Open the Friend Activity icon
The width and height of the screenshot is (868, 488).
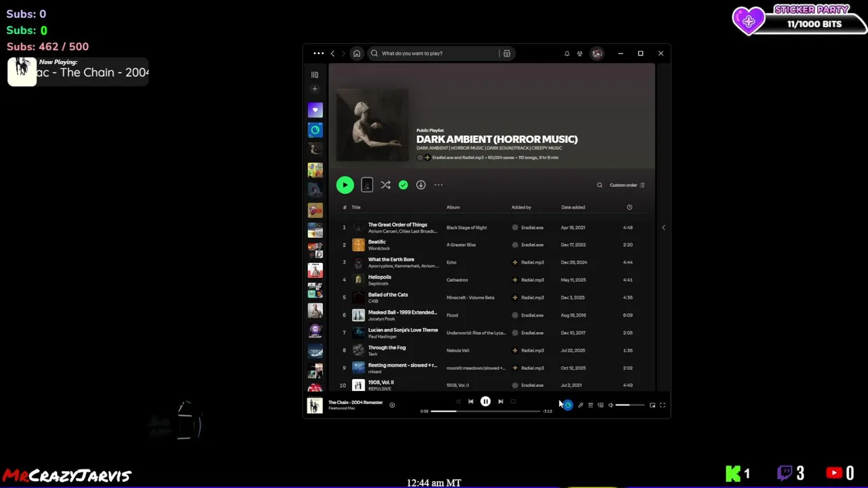coord(580,54)
